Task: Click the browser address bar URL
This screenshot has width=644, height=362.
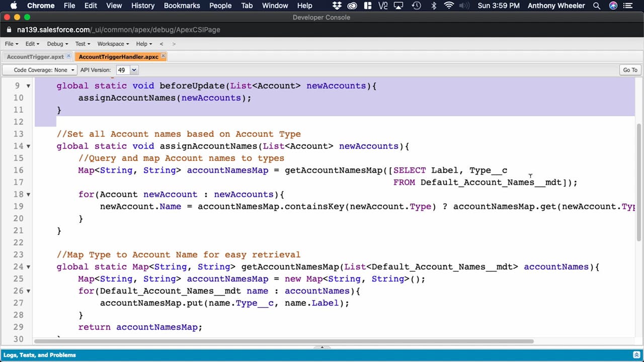Action: coord(118,30)
